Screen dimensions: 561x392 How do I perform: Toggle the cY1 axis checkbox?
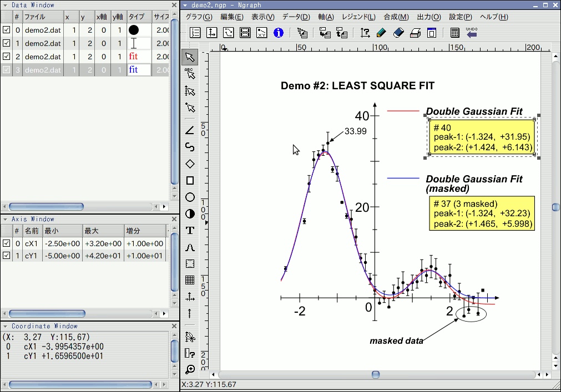[x=7, y=256]
